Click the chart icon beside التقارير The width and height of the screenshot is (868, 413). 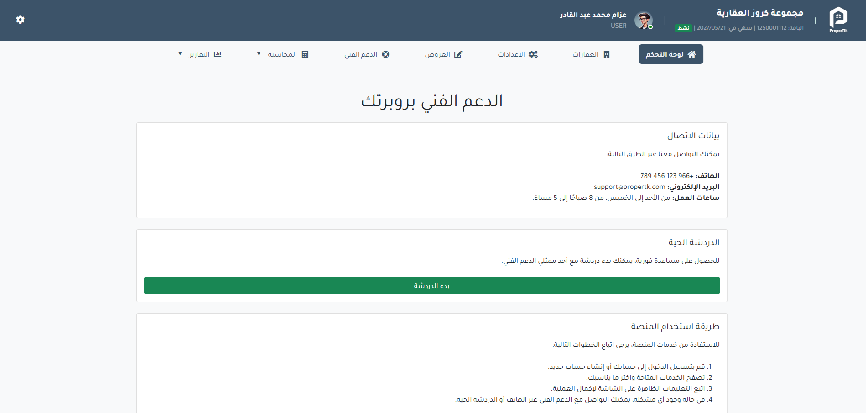click(218, 54)
